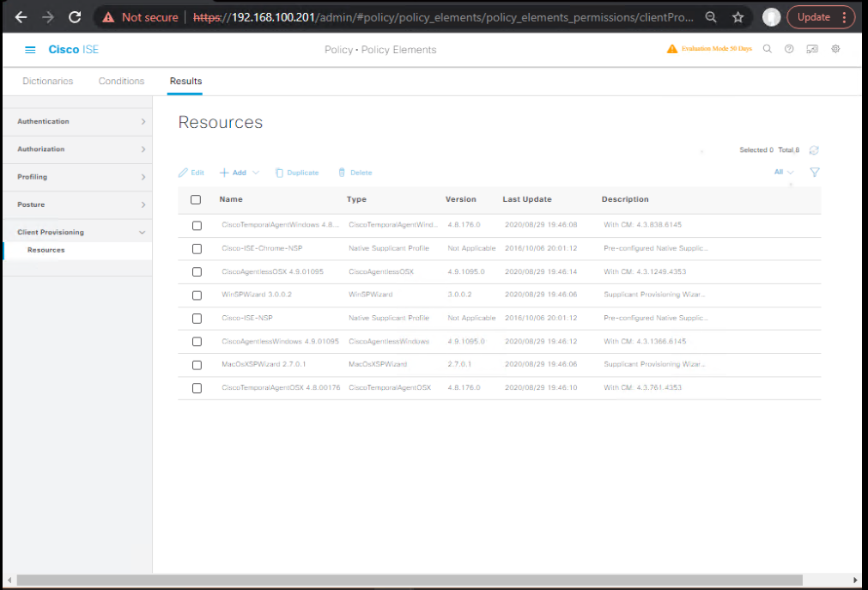The image size is (868, 590).
Task: Sort by the Description column header
Action: click(625, 199)
